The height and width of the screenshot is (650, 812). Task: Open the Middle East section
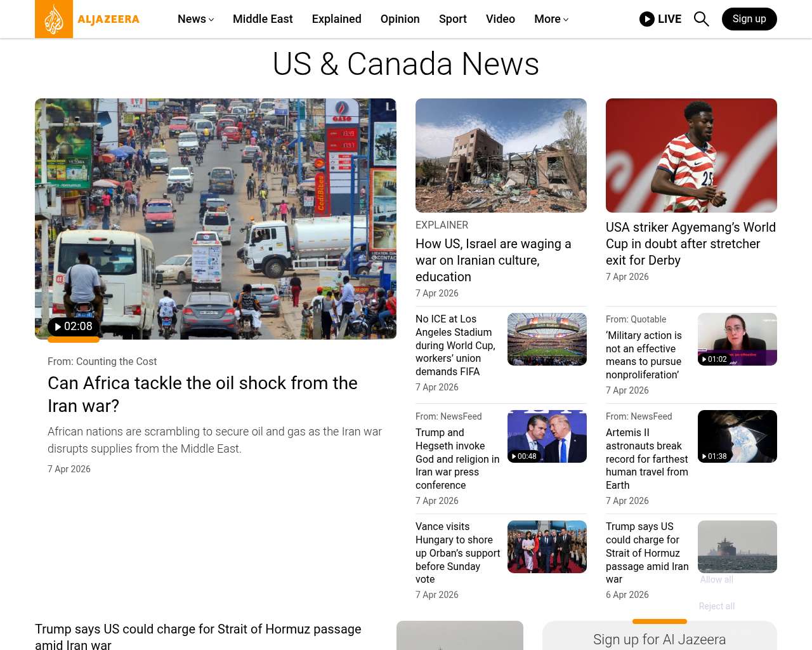(x=263, y=19)
